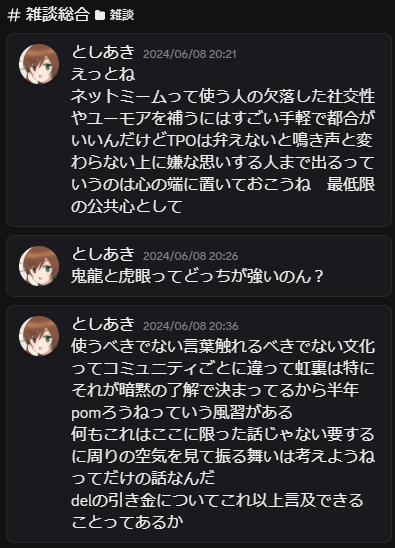Click timestamp 2024/06/08 20:21

189,54
